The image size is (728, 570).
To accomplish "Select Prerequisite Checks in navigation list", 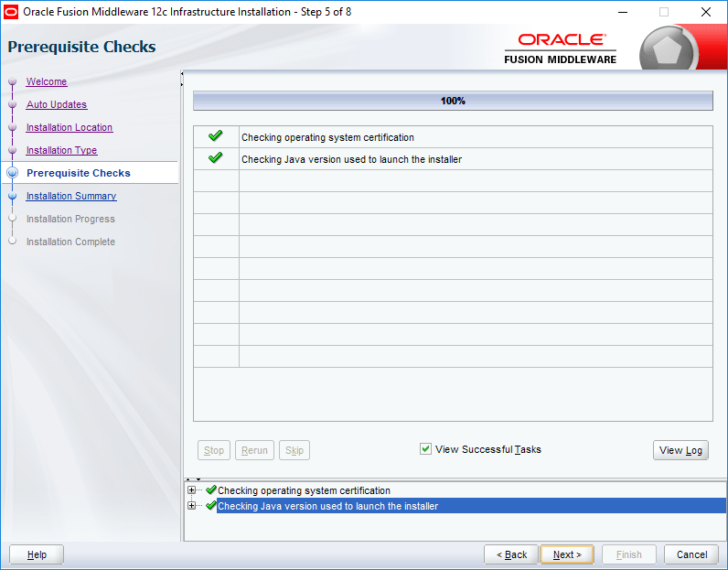I will click(x=79, y=173).
